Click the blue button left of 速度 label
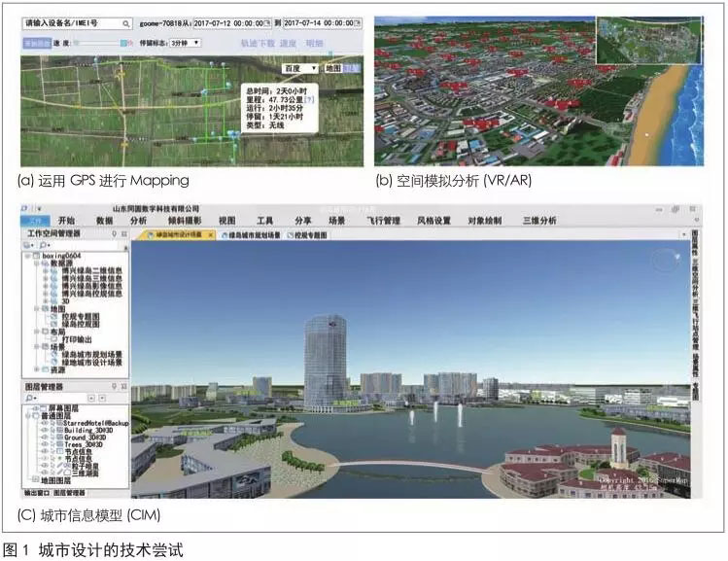This screenshot has height=561, width=728. click(37, 43)
